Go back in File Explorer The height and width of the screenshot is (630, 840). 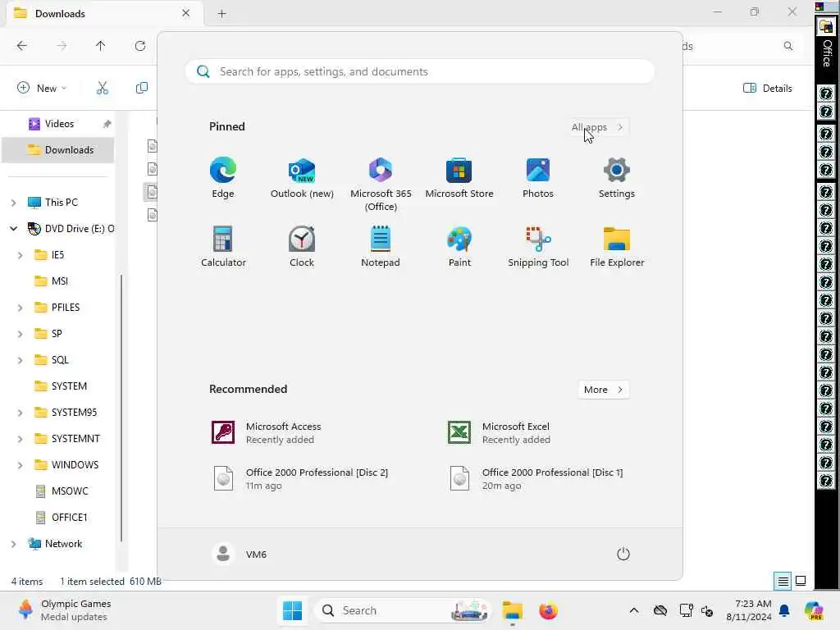(x=22, y=46)
